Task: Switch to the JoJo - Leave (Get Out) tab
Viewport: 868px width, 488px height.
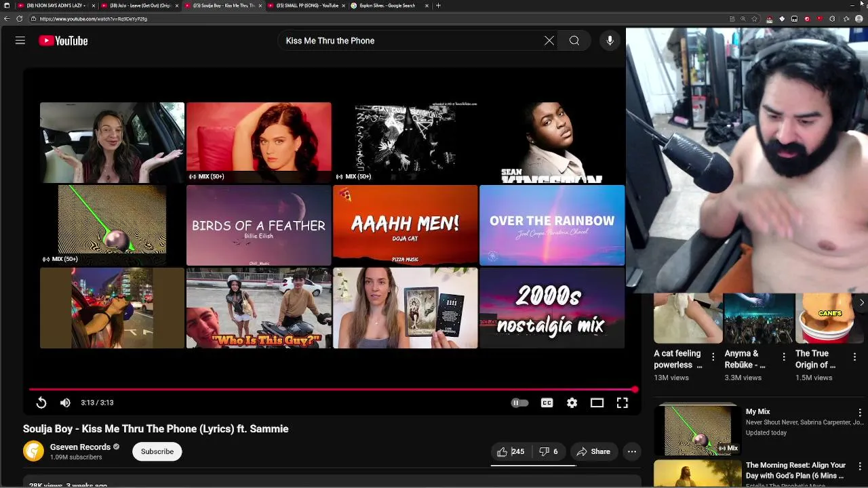Action: pyautogui.click(x=138, y=5)
